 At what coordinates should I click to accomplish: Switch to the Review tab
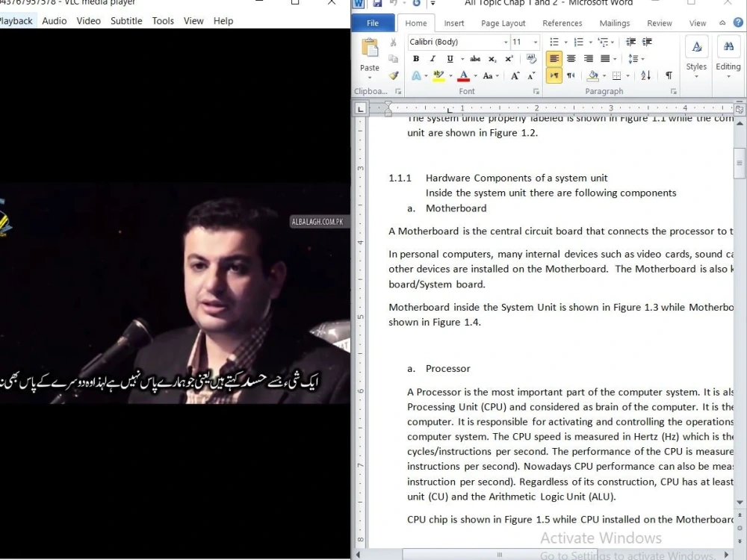(660, 23)
